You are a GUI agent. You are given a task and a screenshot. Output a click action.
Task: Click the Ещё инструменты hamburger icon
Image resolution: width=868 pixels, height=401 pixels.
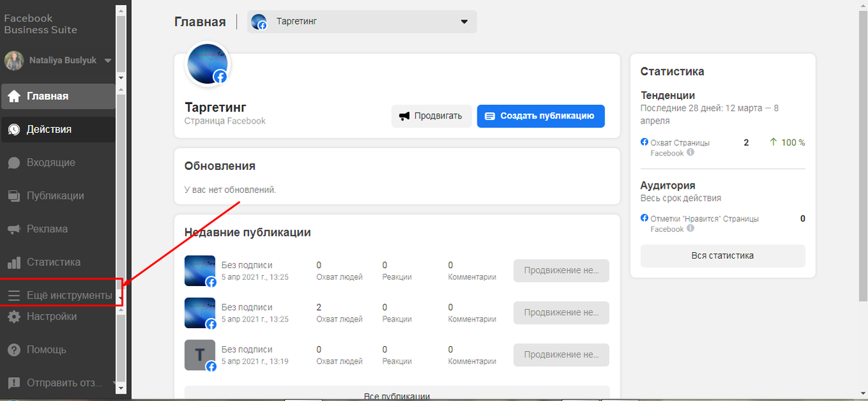(14, 296)
